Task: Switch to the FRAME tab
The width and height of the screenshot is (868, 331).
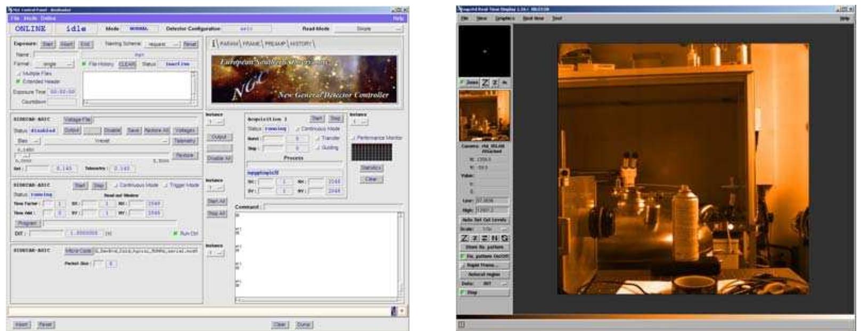Action: (250, 43)
